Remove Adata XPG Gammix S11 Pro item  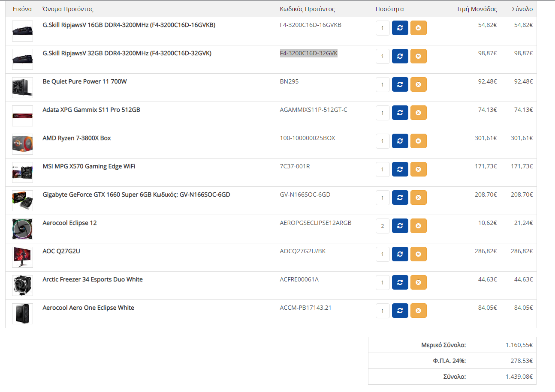click(419, 113)
